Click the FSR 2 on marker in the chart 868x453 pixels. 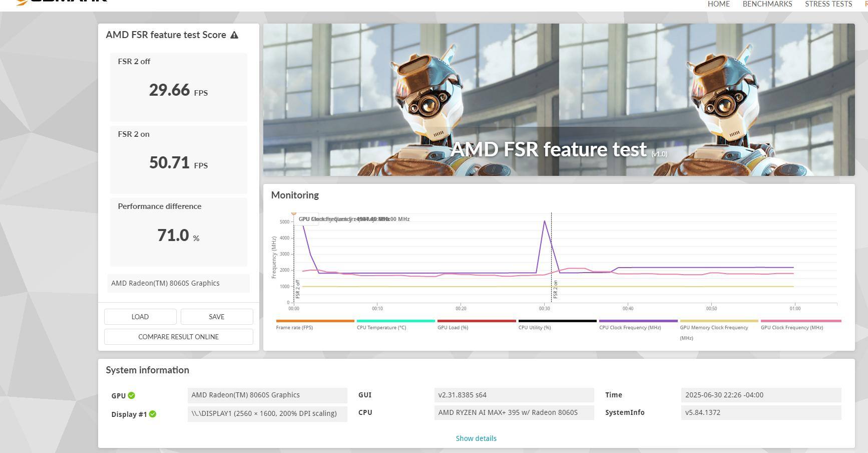(x=555, y=289)
